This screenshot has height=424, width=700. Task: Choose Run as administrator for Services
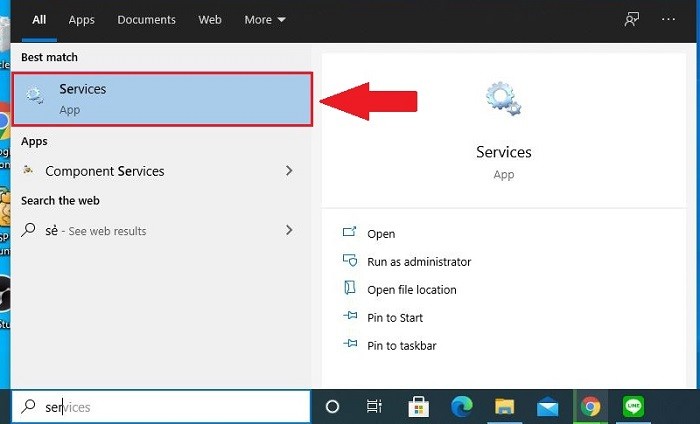[x=418, y=261]
